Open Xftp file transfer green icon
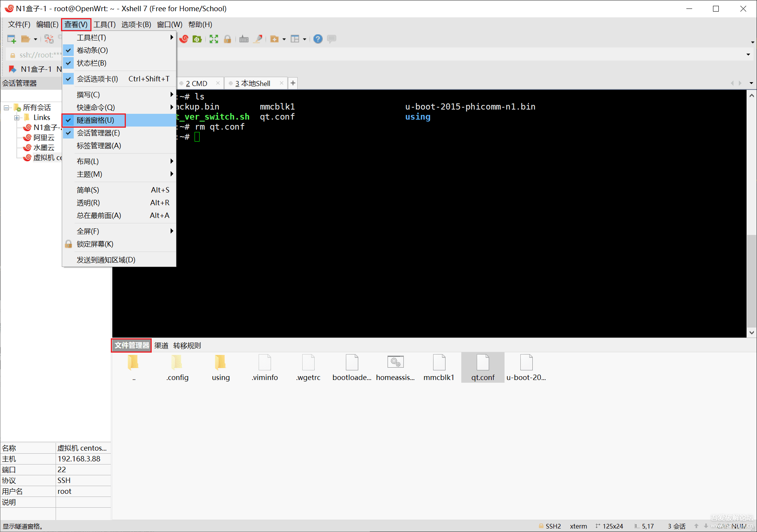The image size is (757, 532). [197, 39]
